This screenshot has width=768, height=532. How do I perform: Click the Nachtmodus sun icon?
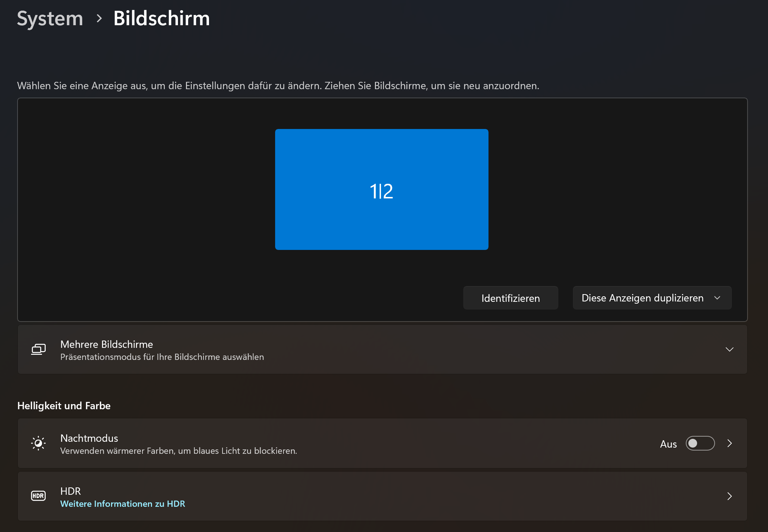point(38,443)
